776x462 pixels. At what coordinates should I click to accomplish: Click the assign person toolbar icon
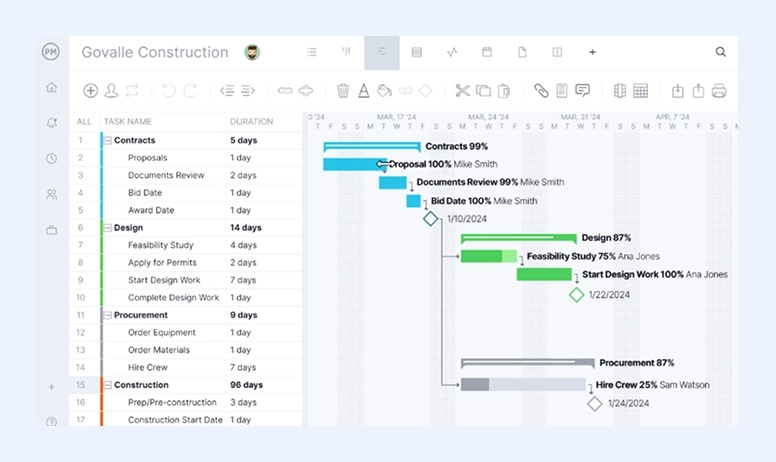pos(111,91)
